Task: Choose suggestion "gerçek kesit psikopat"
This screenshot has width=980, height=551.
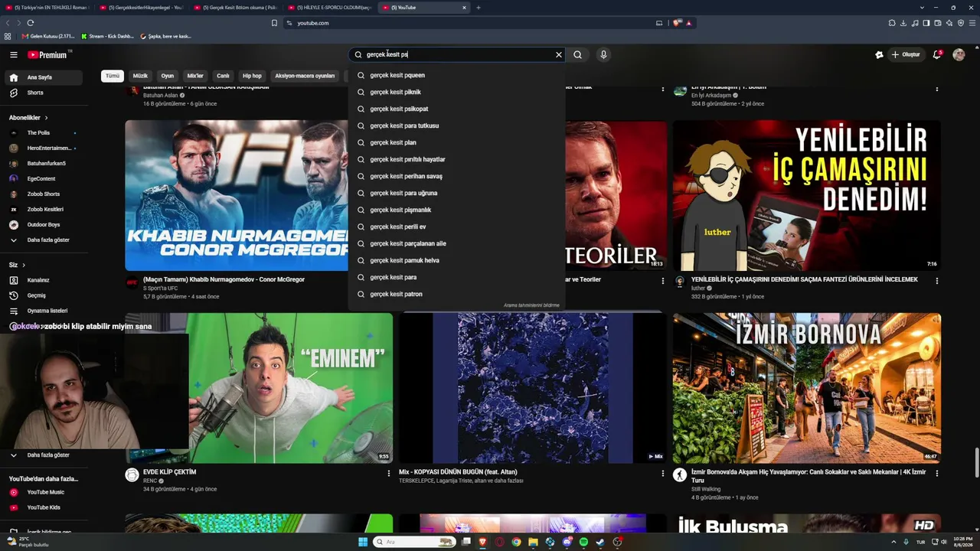Action: pyautogui.click(x=457, y=109)
